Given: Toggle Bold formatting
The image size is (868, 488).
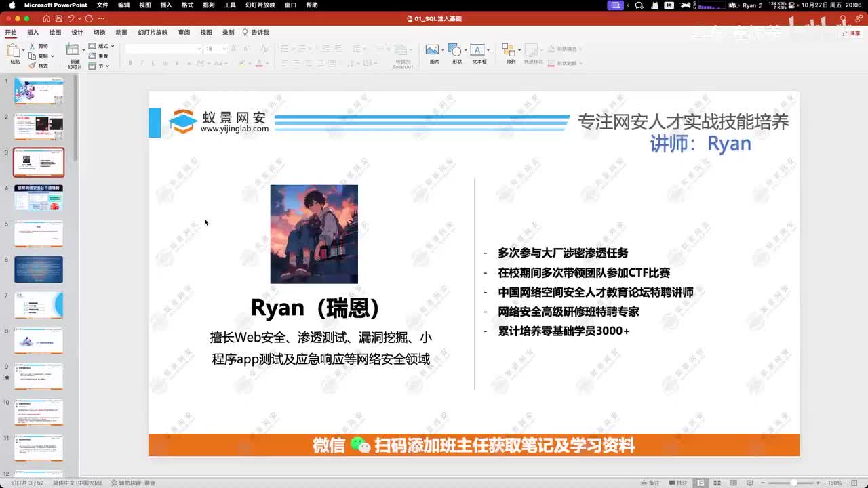Looking at the screenshot, I should 130,63.
